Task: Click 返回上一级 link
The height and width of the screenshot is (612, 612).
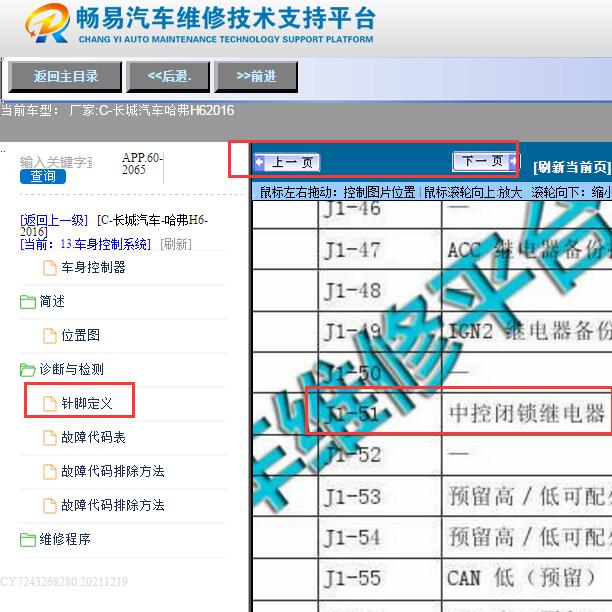Action: pyautogui.click(x=54, y=221)
